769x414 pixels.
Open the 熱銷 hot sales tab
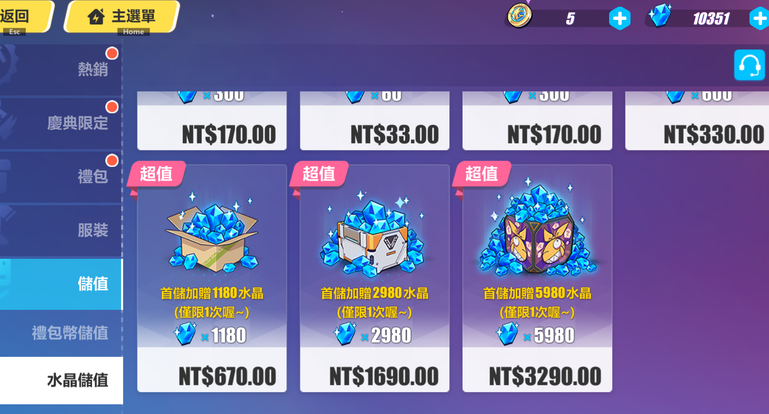click(x=61, y=70)
